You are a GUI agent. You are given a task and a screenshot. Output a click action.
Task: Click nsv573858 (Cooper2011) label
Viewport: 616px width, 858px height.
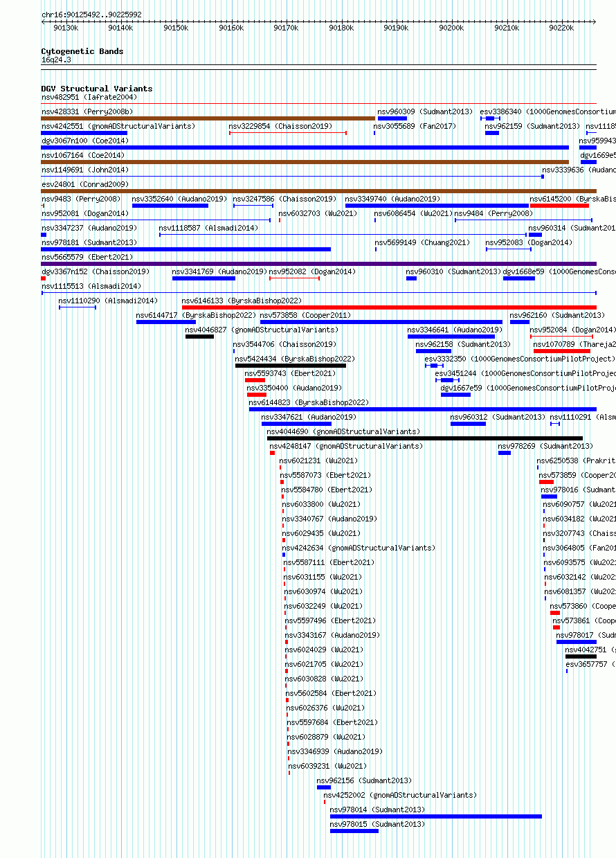[x=306, y=315]
